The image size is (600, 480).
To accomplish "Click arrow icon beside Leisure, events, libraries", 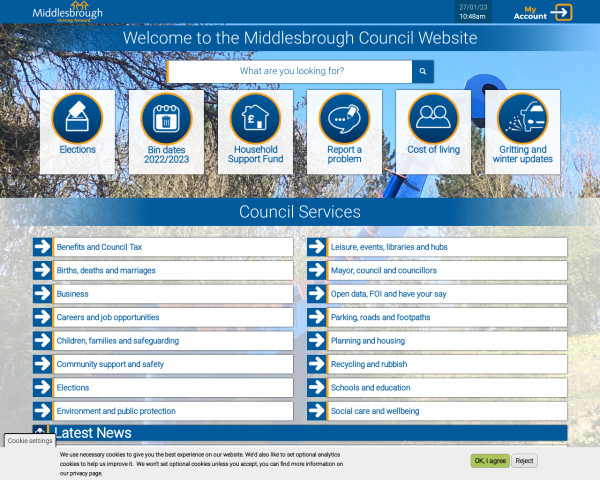I will point(317,247).
